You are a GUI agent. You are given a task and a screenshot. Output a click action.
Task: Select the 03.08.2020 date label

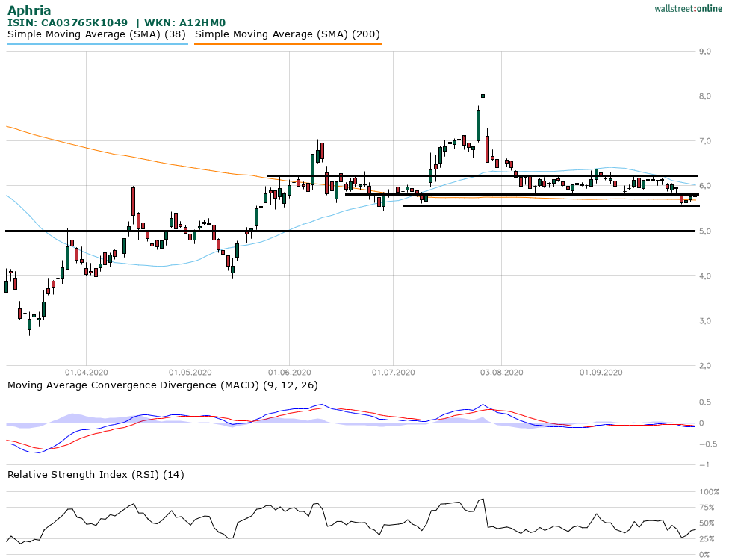500,372
